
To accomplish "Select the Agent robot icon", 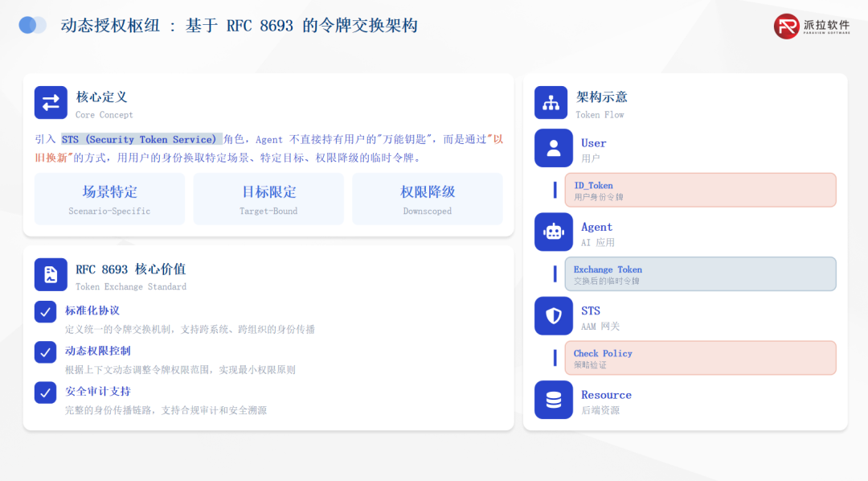I will (554, 232).
